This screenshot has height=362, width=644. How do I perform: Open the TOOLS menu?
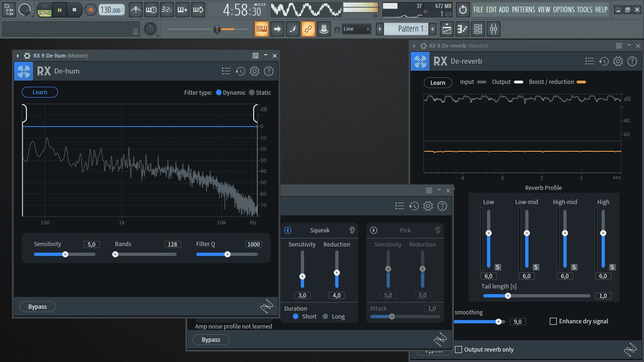[x=585, y=9]
